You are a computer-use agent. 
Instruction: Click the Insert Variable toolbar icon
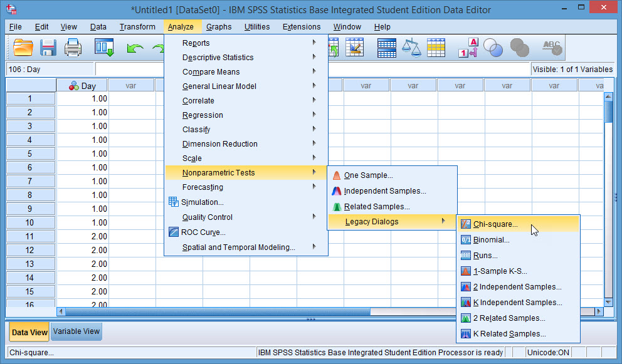point(355,48)
